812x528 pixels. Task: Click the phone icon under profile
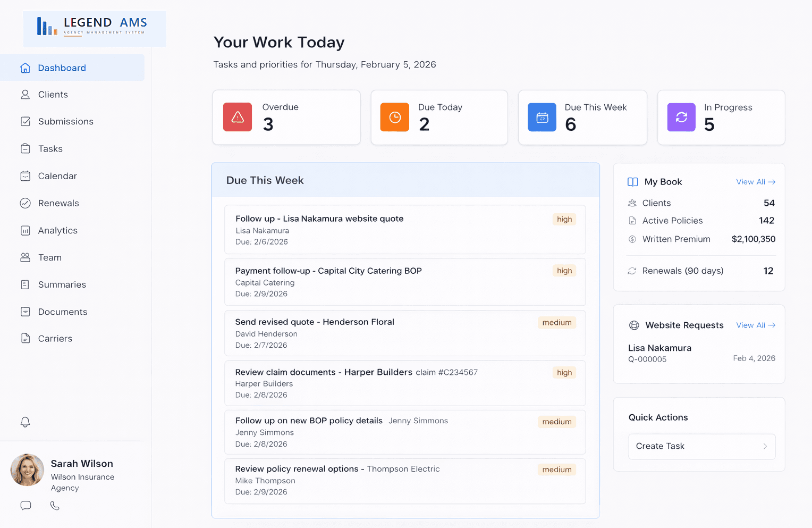55,506
